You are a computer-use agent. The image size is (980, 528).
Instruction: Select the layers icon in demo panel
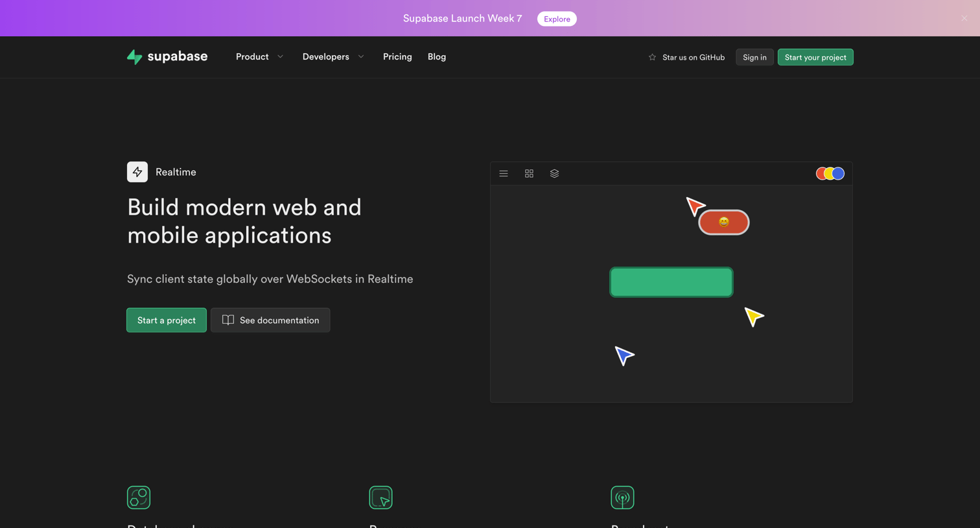(554, 173)
